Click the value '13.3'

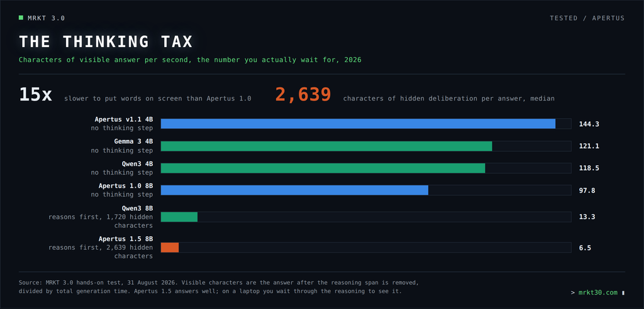[587, 217]
